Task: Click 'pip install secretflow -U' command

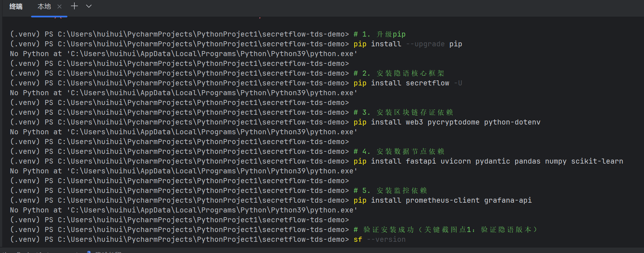Action: click(x=408, y=83)
